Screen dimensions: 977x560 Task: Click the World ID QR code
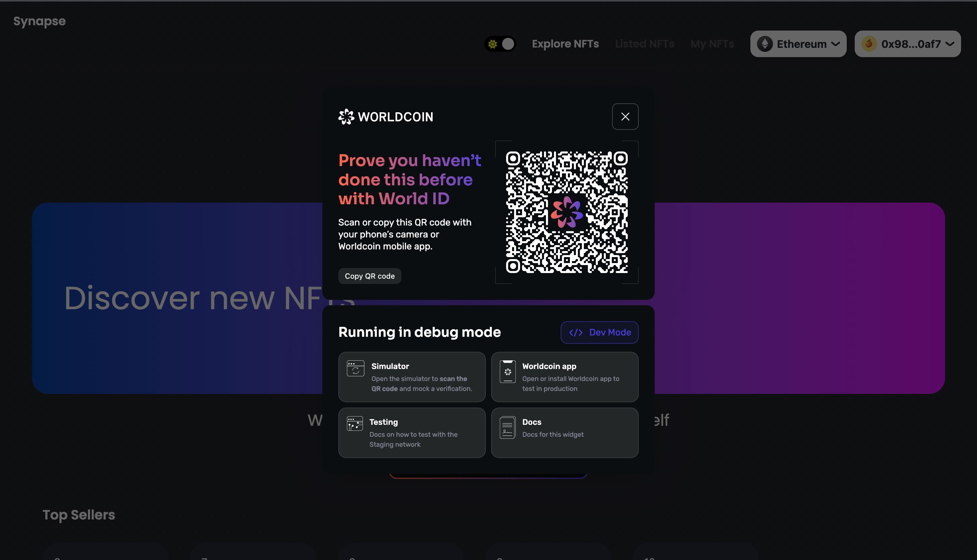566,212
